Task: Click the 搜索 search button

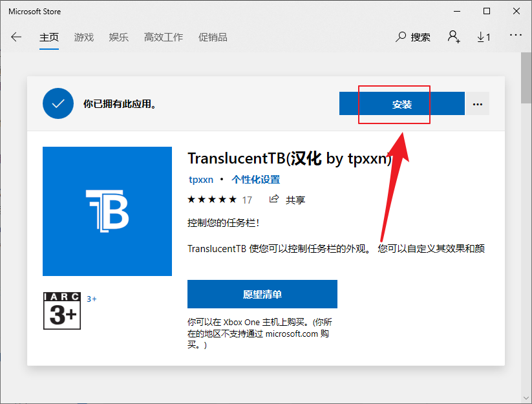Action: tap(413, 37)
